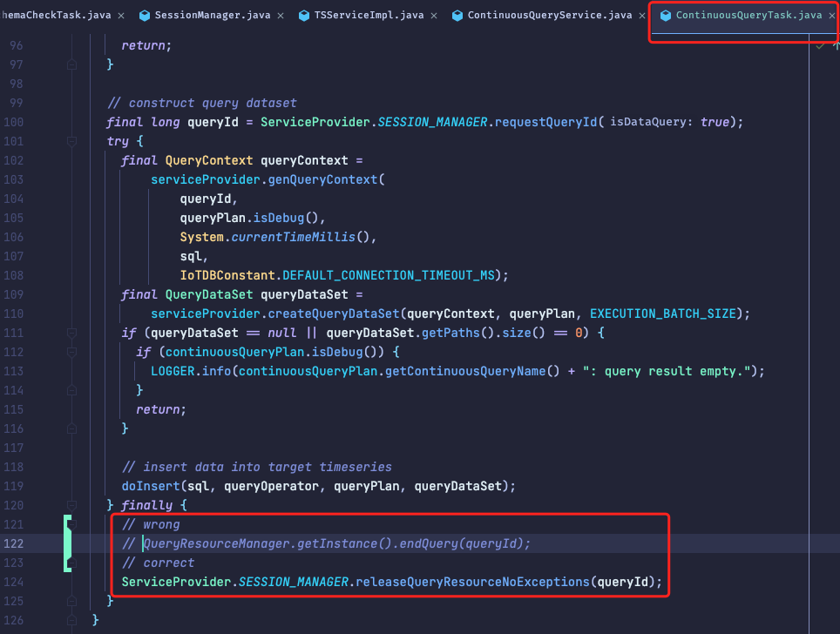Click the green inspection checkmark indicator

820,46
